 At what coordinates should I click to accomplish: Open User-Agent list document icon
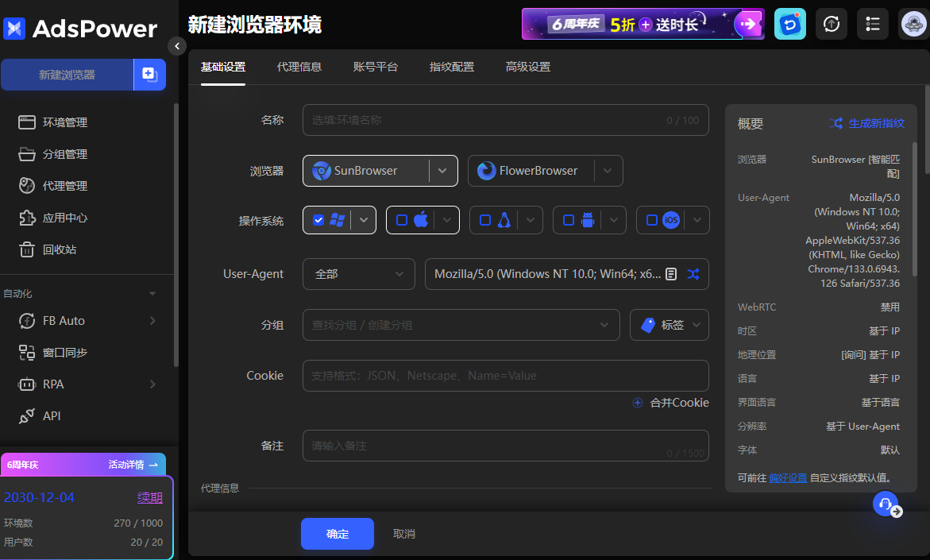point(671,274)
